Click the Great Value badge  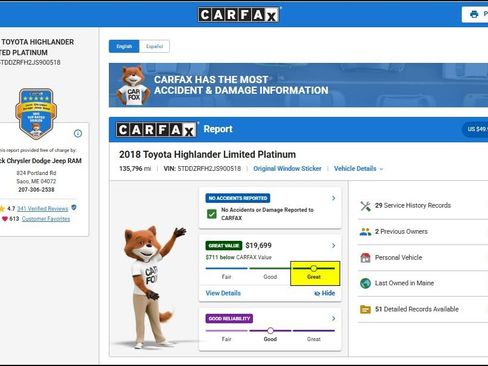coord(224,246)
